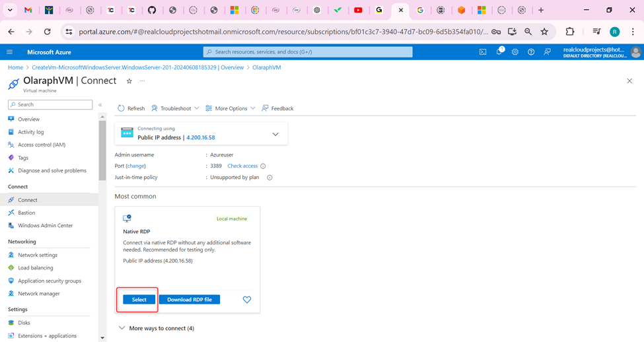Open Overview in the left menu
Screen dimensions: 644x342
(x=29, y=120)
